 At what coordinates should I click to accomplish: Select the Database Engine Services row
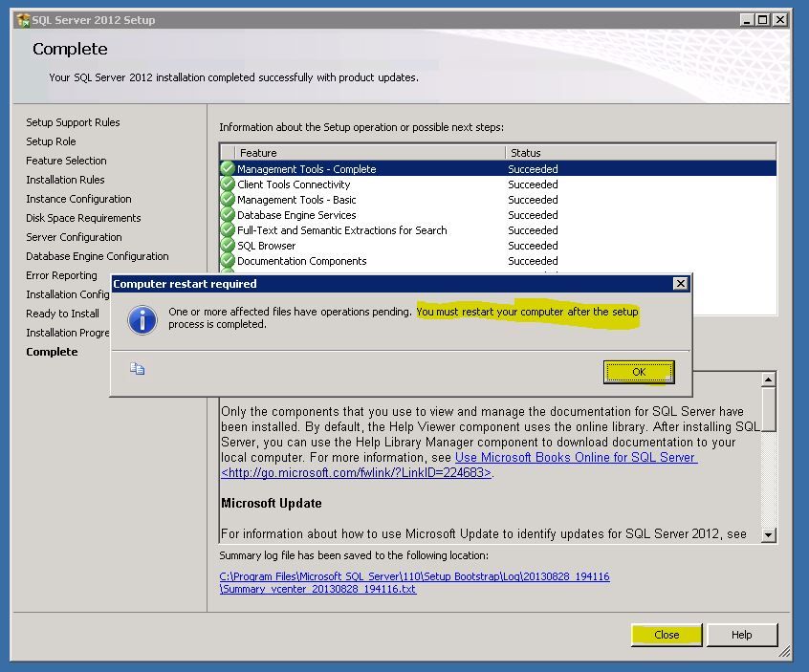tap(498, 214)
